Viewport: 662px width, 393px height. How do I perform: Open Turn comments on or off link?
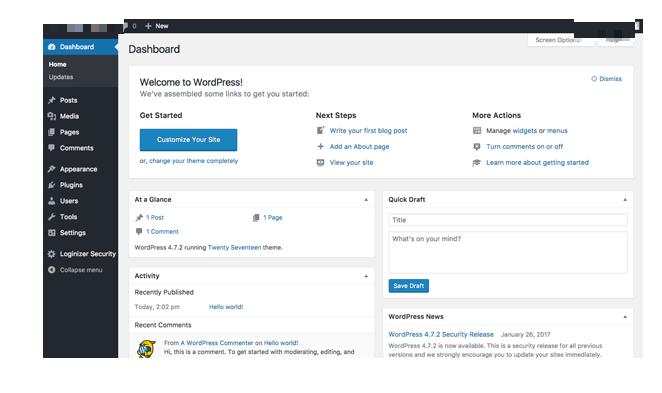pyautogui.click(x=525, y=146)
